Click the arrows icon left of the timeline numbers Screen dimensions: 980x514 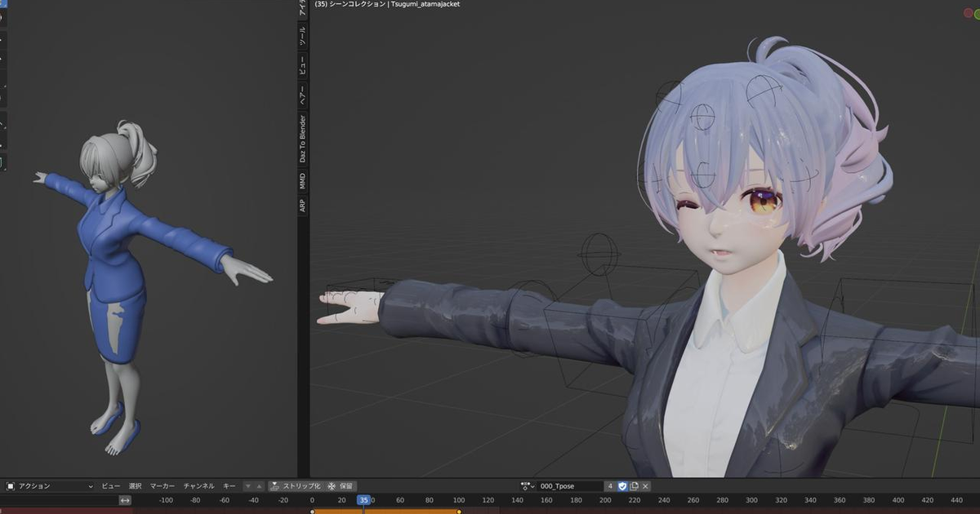point(125,499)
